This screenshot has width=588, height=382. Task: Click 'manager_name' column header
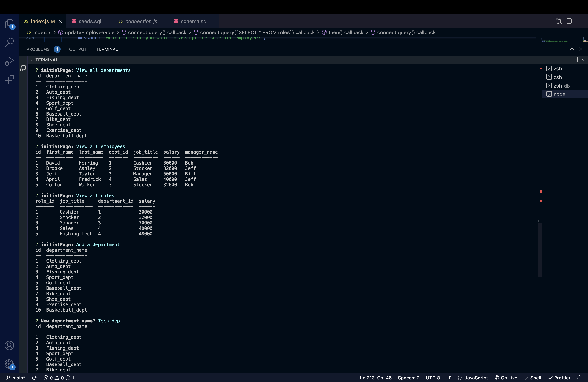[x=201, y=152]
